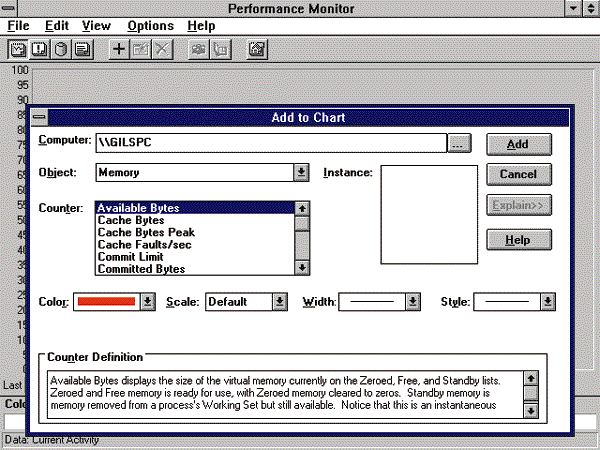
Task: Click the browse computers ellipsis button
Action: click(459, 143)
